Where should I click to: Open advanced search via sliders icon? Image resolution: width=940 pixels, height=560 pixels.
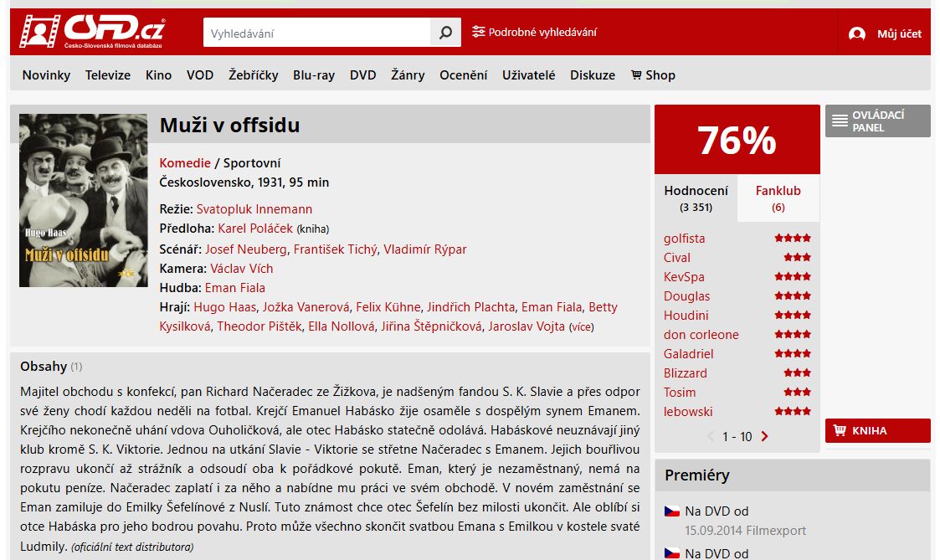tap(478, 32)
